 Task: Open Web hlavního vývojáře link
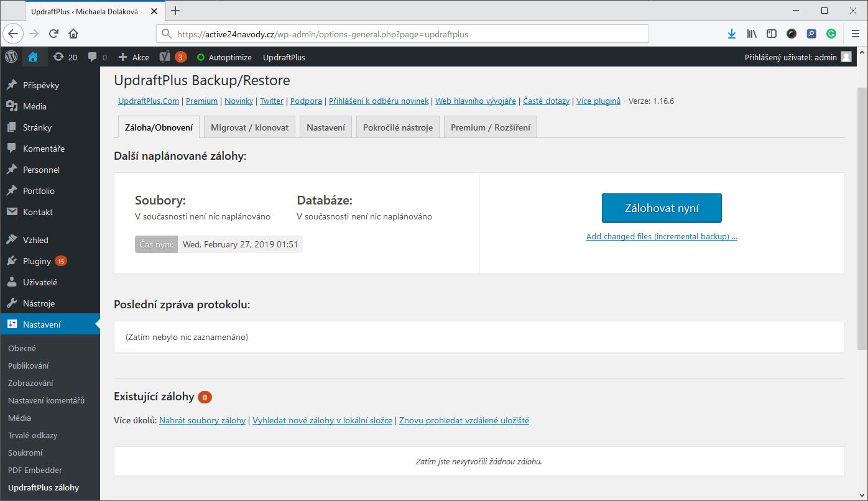pyautogui.click(x=476, y=101)
